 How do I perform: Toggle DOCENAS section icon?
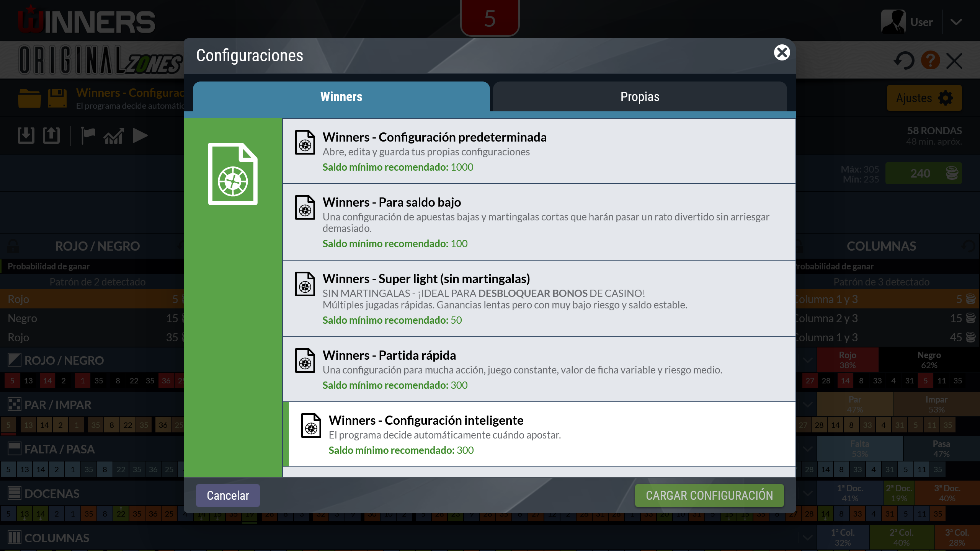14,493
